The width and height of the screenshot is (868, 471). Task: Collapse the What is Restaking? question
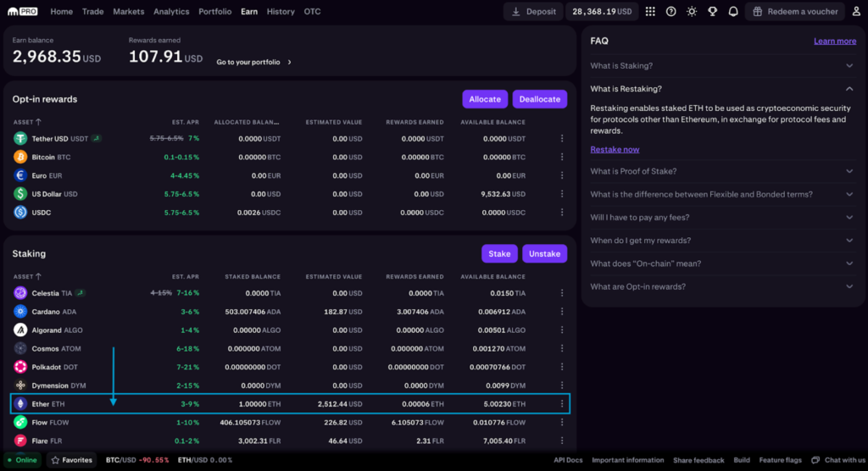tap(722, 89)
